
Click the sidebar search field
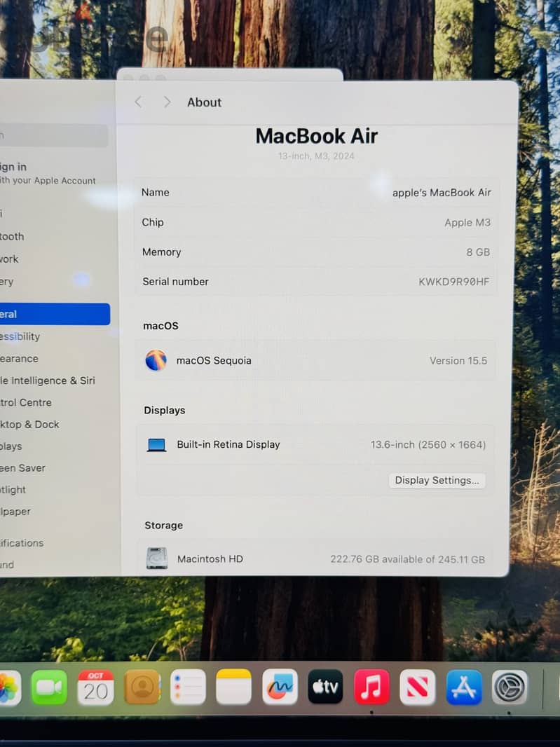pyautogui.click(x=54, y=135)
